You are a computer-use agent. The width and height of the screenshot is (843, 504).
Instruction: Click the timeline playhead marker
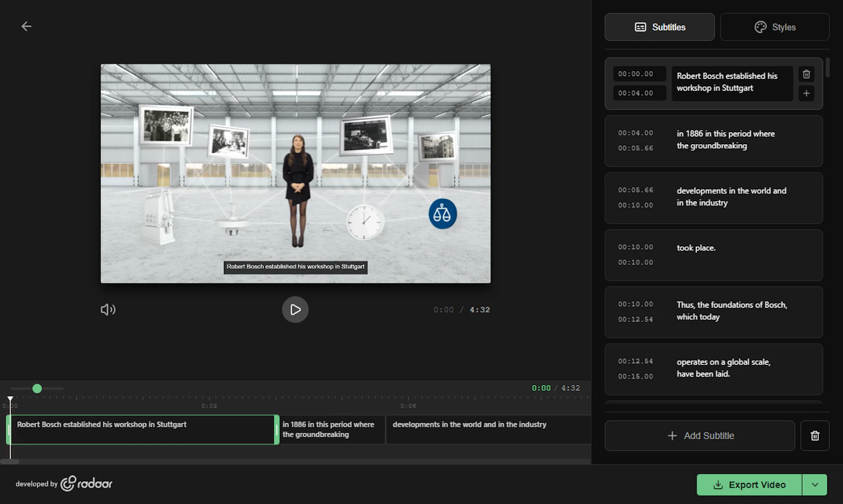10,400
